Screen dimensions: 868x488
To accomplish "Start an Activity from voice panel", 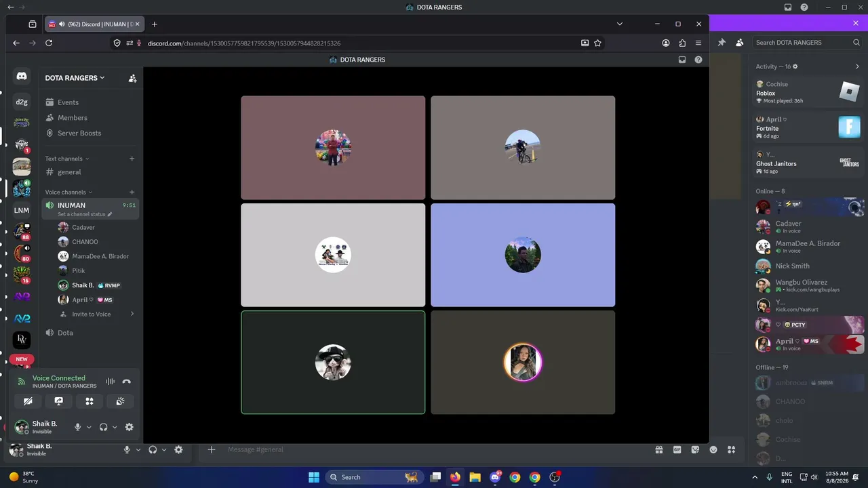I will click(90, 401).
